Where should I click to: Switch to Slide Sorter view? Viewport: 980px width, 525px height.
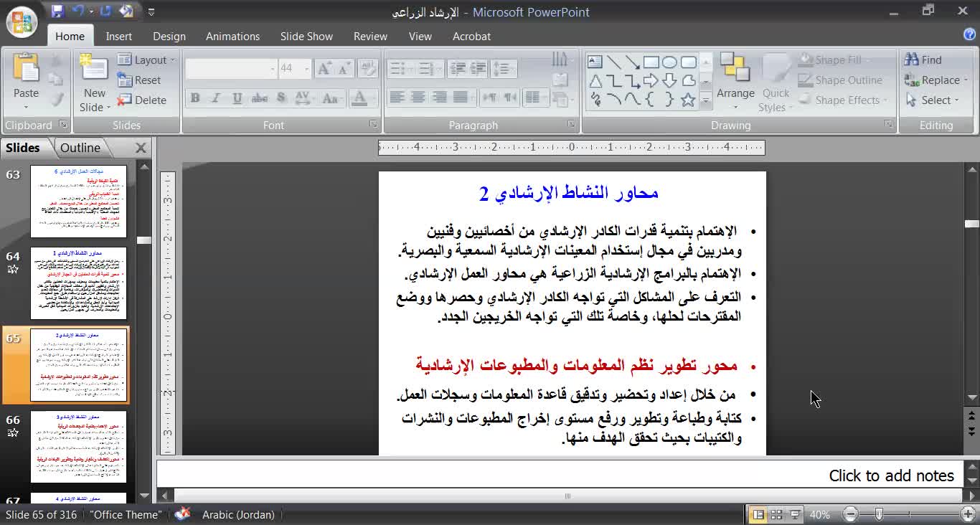coord(776,514)
